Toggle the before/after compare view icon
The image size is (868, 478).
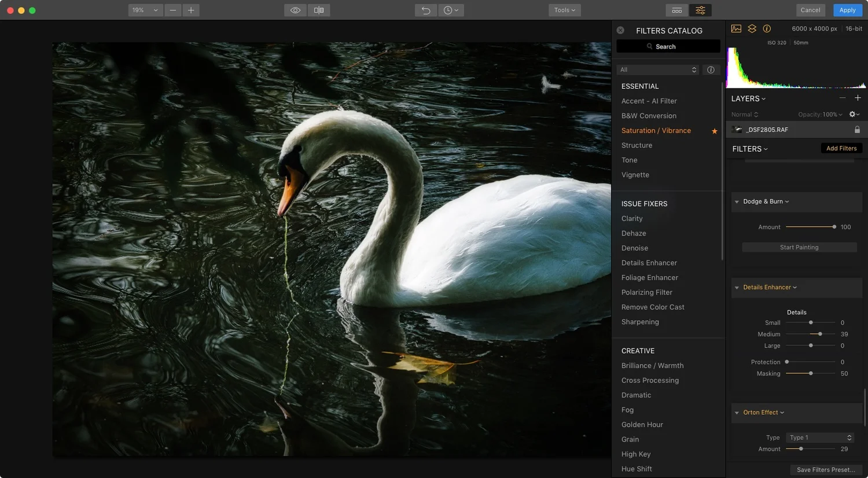click(x=319, y=10)
